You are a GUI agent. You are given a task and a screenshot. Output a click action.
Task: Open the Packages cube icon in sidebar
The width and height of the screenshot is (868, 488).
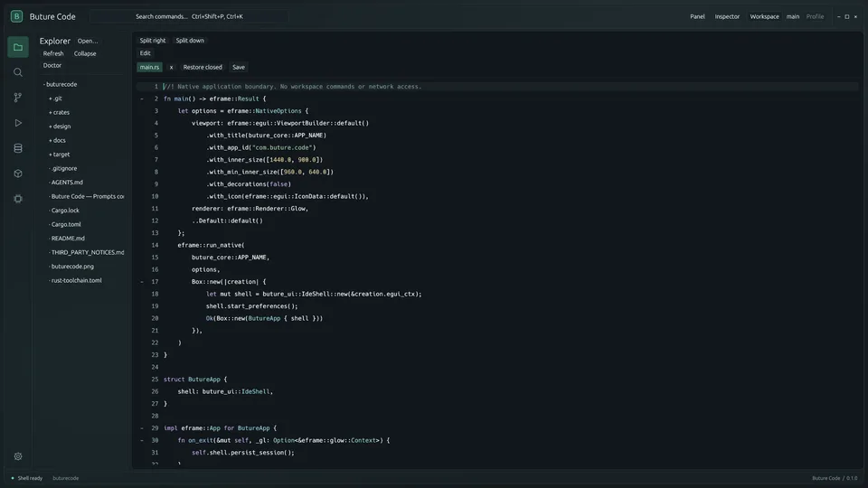coord(18,174)
